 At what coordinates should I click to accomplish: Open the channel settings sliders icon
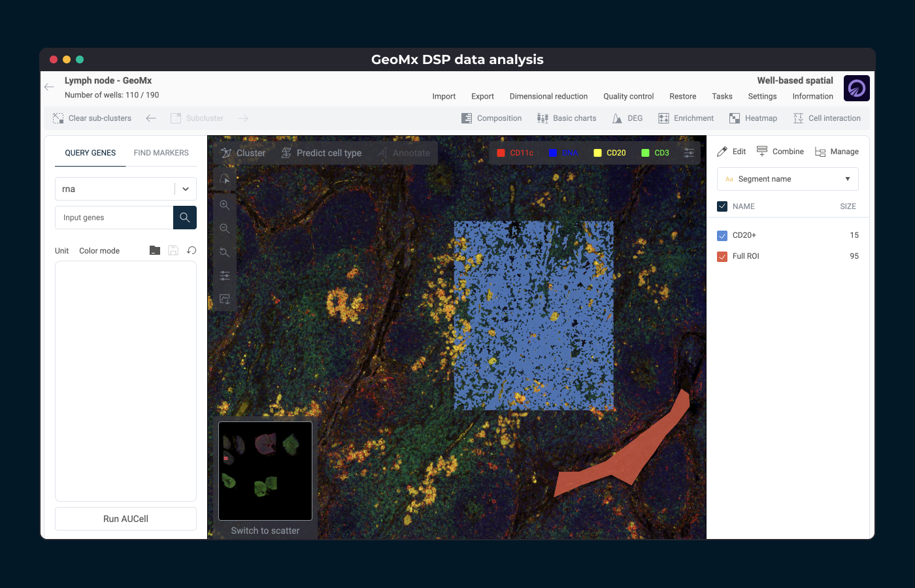[x=689, y=153]
